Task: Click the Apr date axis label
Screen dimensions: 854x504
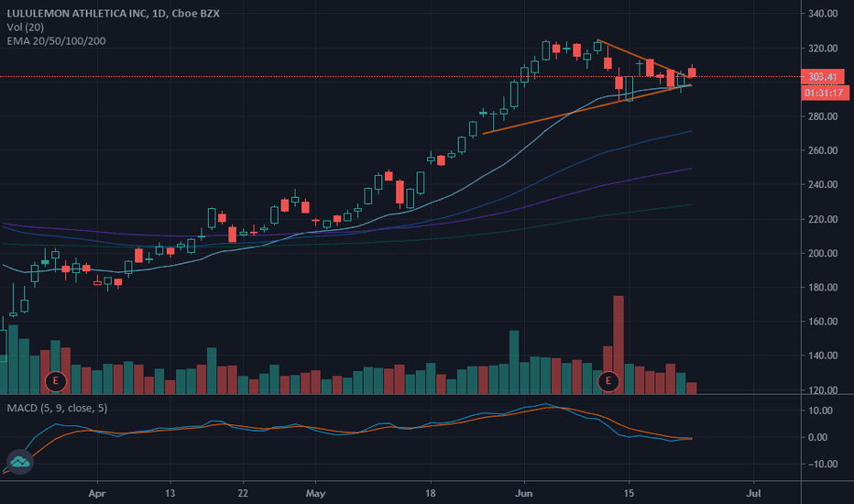Action: 97,493
